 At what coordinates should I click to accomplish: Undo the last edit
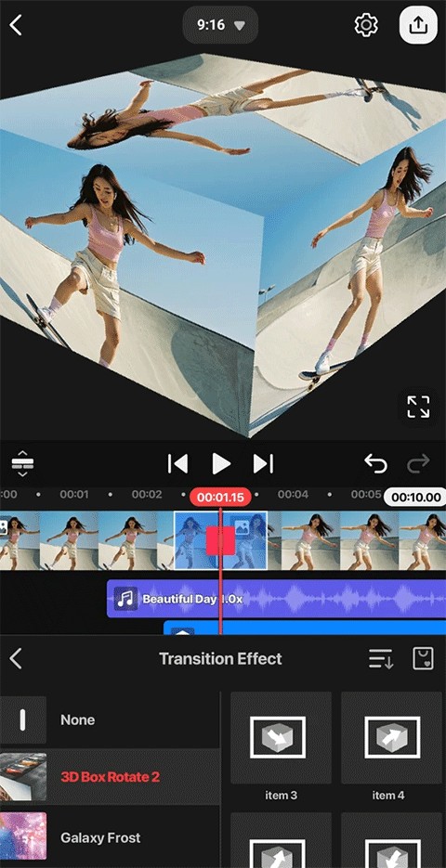[375, 464]
